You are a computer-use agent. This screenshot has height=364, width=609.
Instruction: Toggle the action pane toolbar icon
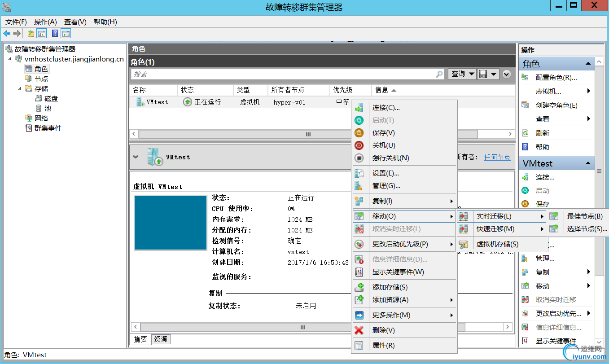[66, 33]
